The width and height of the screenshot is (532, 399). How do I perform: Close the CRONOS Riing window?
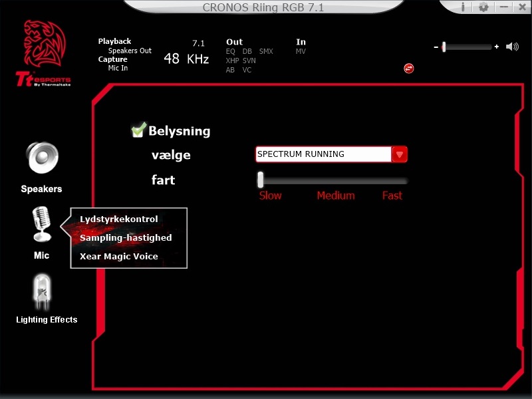[523, 7]
